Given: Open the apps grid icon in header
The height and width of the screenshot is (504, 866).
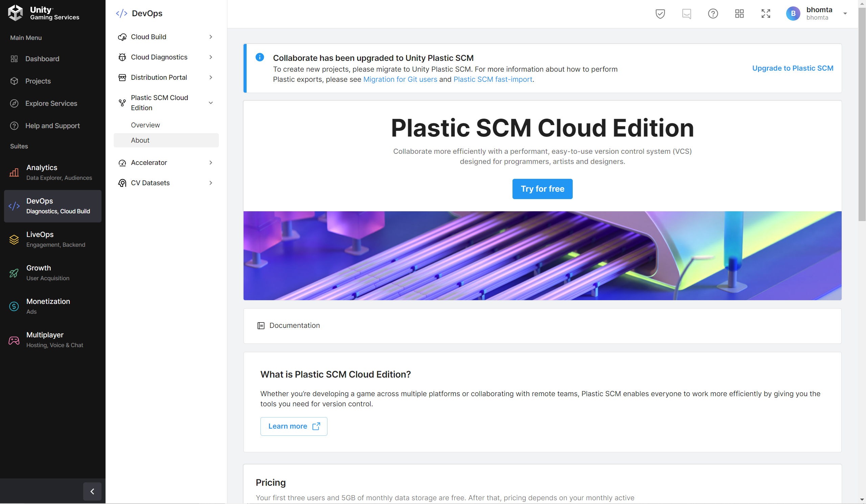Looking at the screenshot, I should point(739,14).
